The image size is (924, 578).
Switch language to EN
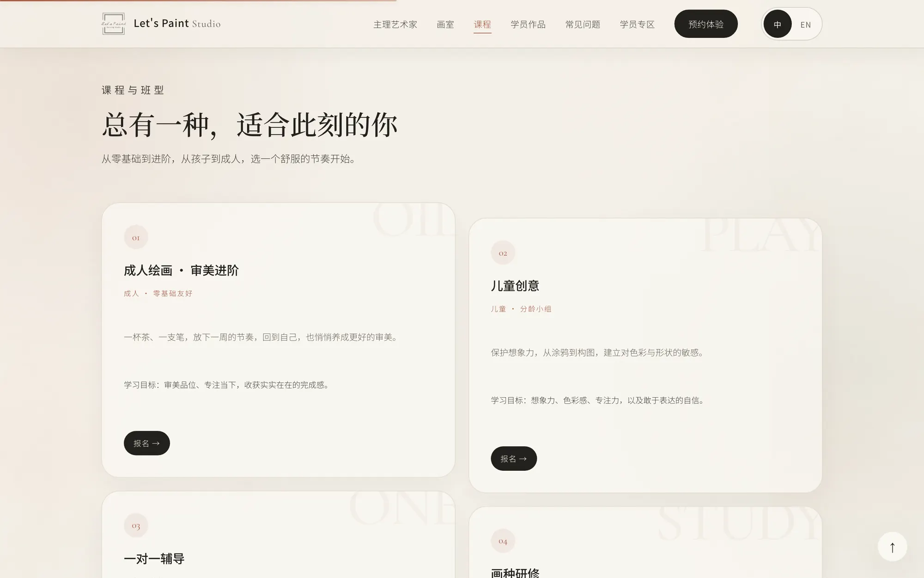[806, 25]
